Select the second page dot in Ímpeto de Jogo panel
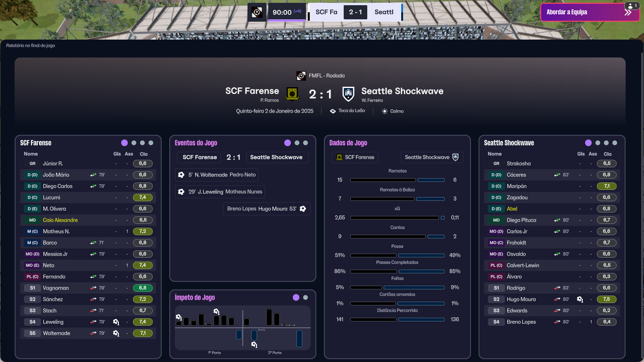The height and width of the screenshot is (362, 644). point(305,297)
